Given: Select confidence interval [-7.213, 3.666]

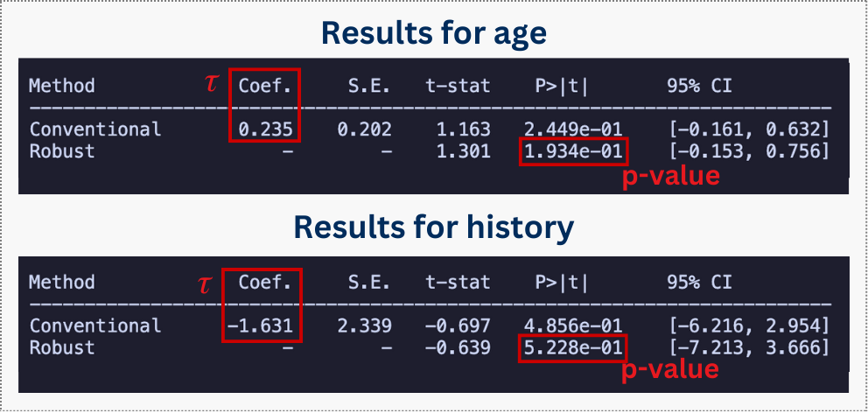Looking at the screenshot, I should coord(749,348).
